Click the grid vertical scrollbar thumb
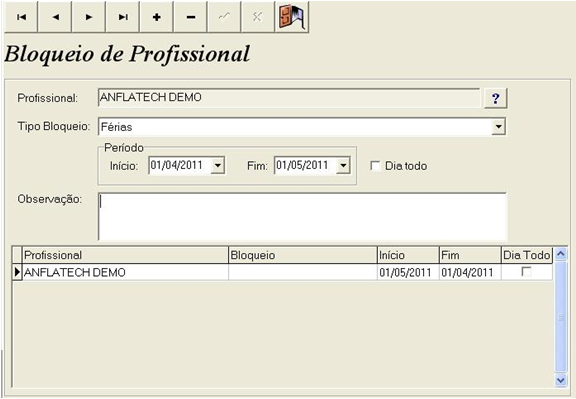Image resolution: width=576 pixels, height=399 pixels. tap(561, 317)
